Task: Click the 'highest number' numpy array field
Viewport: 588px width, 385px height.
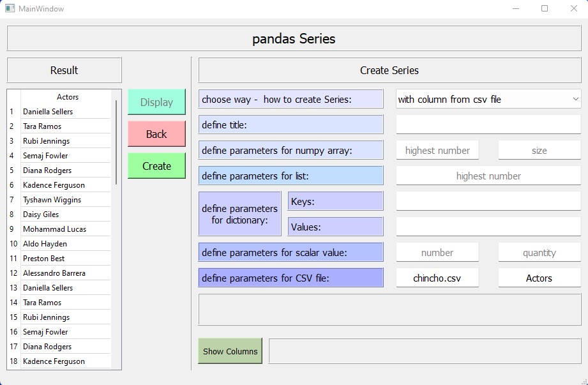Action: click(x=437, y=150)
